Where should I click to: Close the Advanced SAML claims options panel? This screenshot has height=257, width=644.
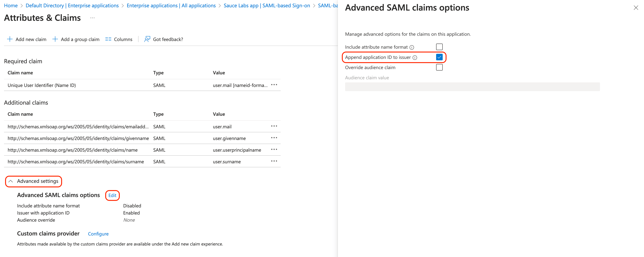tap(636, 7)
